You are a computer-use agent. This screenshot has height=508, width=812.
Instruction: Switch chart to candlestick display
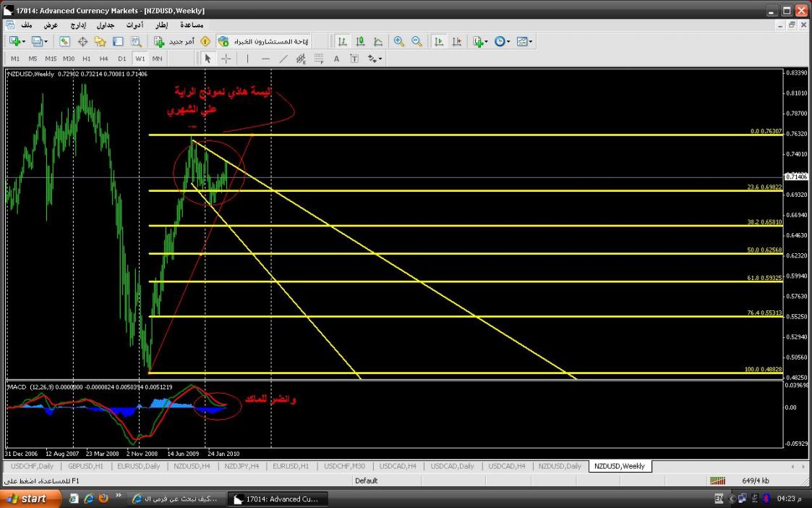(x=360, y=42)
